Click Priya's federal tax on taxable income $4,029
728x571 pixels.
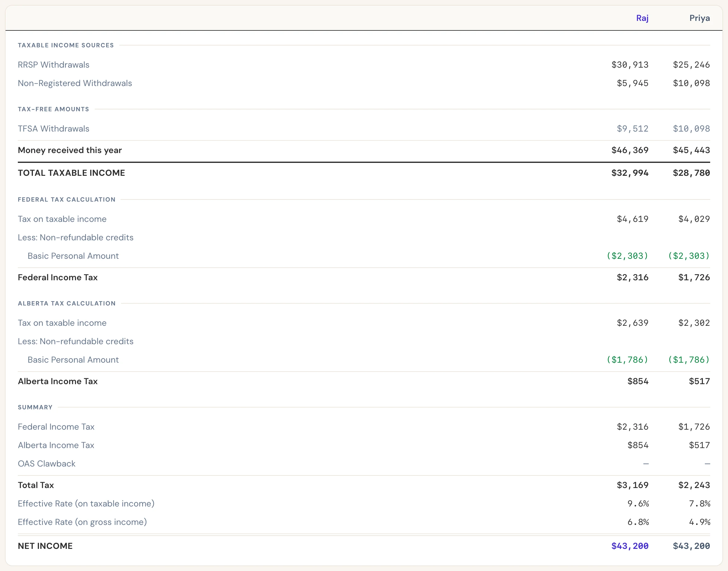tap(694, 219)
